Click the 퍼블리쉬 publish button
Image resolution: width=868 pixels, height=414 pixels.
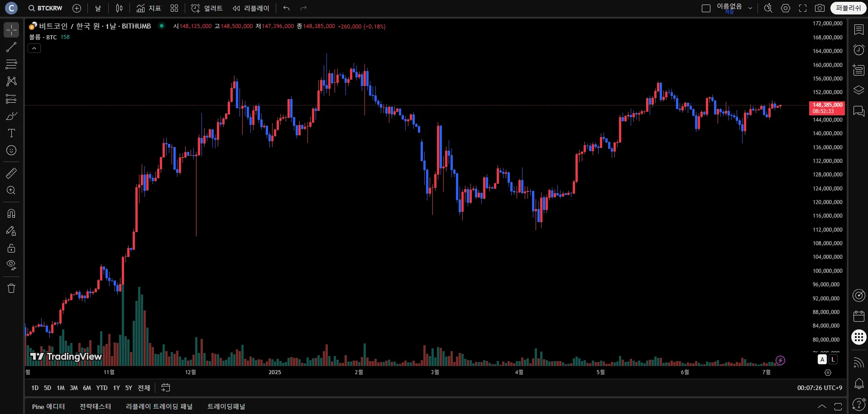click(848, 8)
